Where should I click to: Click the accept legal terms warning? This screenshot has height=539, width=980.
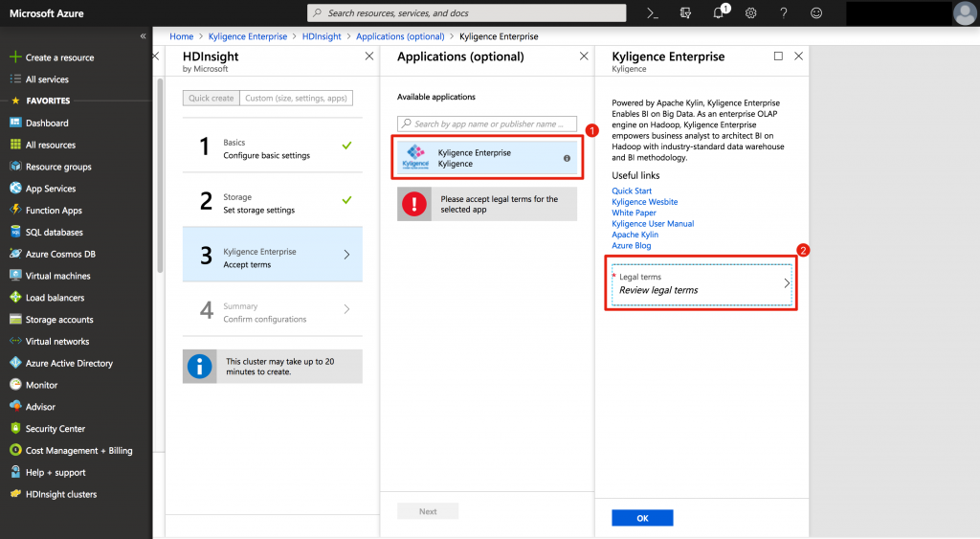(x=487, y=204)
